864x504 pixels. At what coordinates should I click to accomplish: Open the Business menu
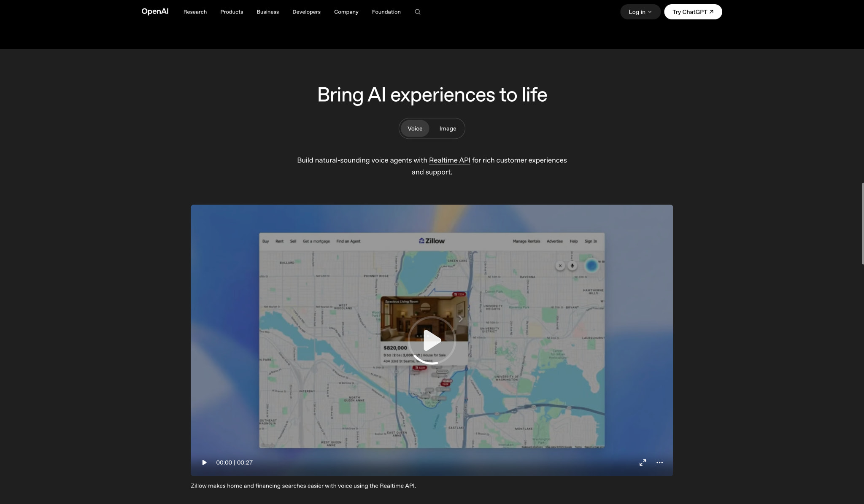point(267,12)
